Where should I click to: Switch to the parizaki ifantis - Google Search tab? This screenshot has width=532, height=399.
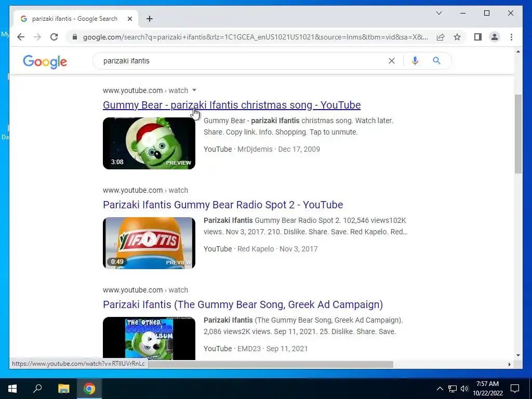click(x=75, y=19)
